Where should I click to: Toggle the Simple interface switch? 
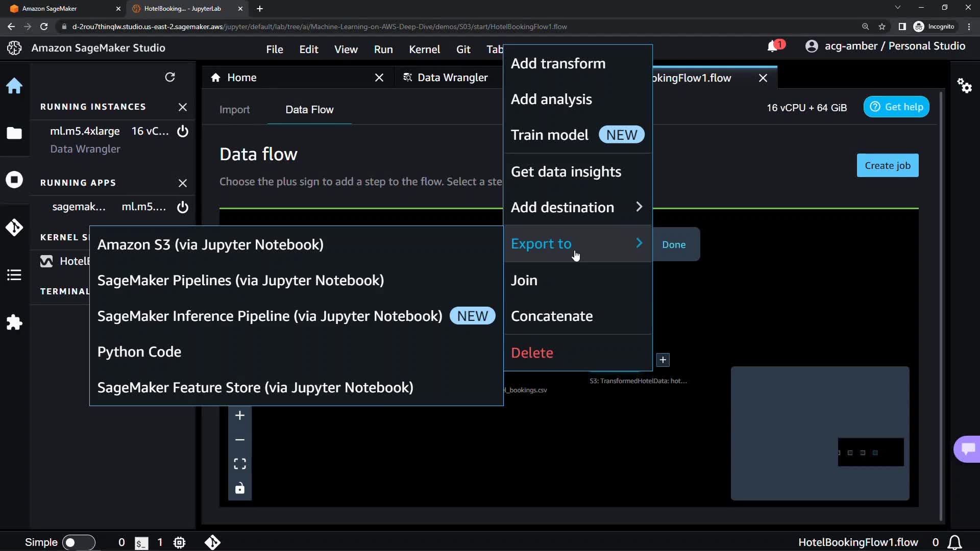(78, 542)
